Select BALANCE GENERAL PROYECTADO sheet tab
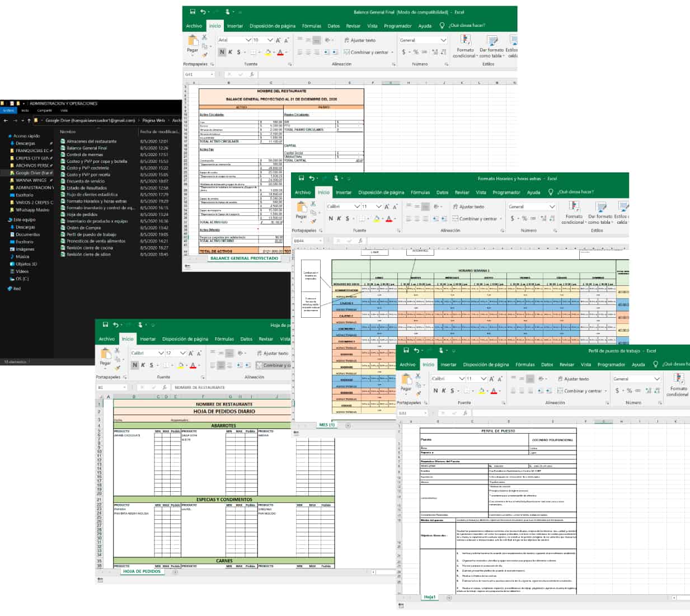 tap(244, 258)
